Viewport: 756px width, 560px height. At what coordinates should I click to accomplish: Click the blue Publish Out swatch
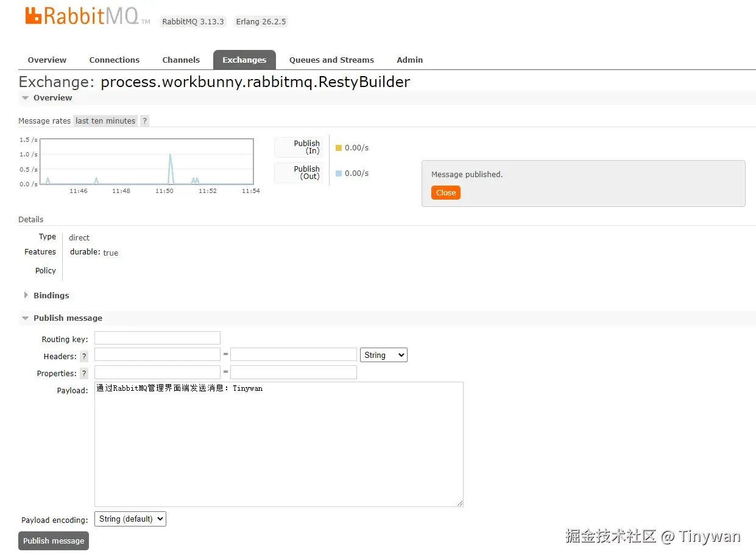click(339, 173)
